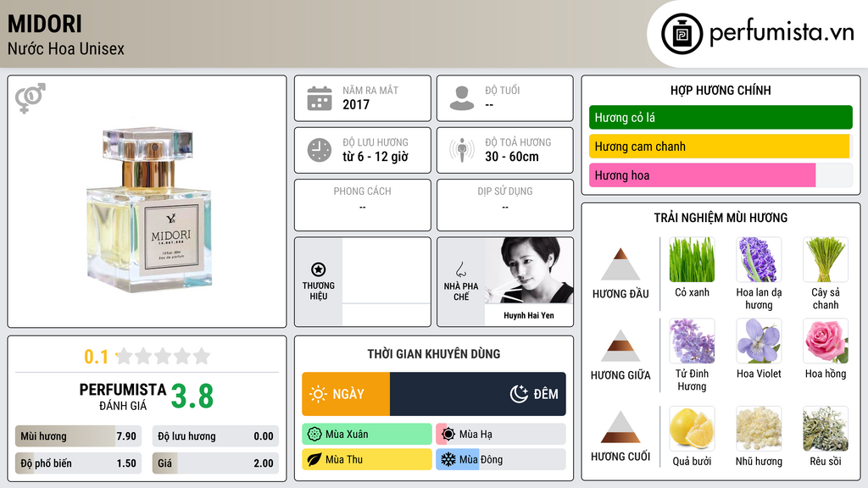This screenshot has width=868, height=488.
Task: Click the MIDORI title
Action: click(x=45, y=24)
